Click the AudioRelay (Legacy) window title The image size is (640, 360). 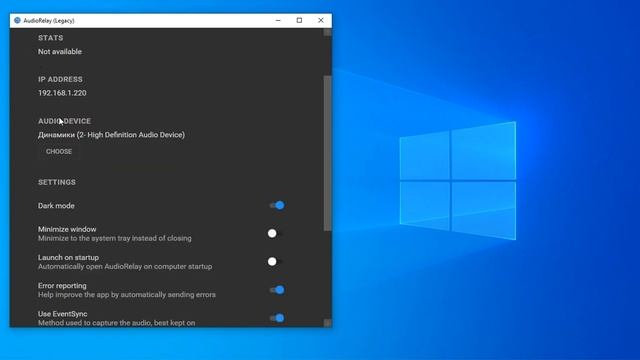point(49,20)
